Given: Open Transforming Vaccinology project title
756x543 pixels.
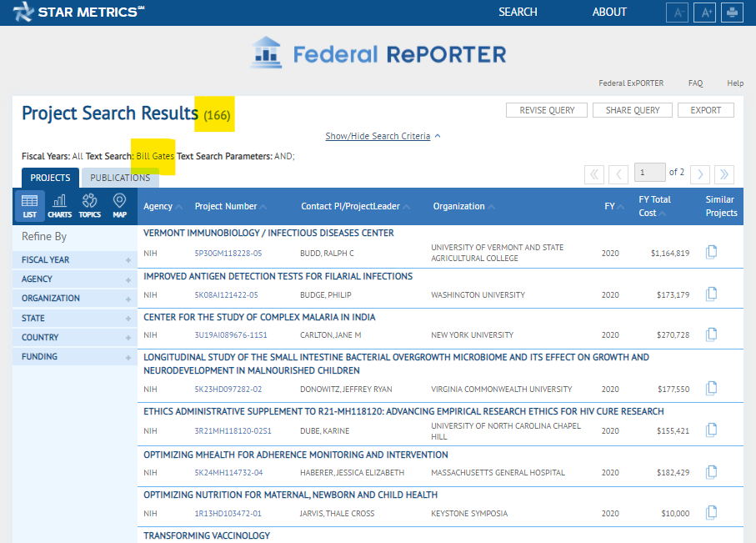Looking at the screenshot, I should point(207,535).
